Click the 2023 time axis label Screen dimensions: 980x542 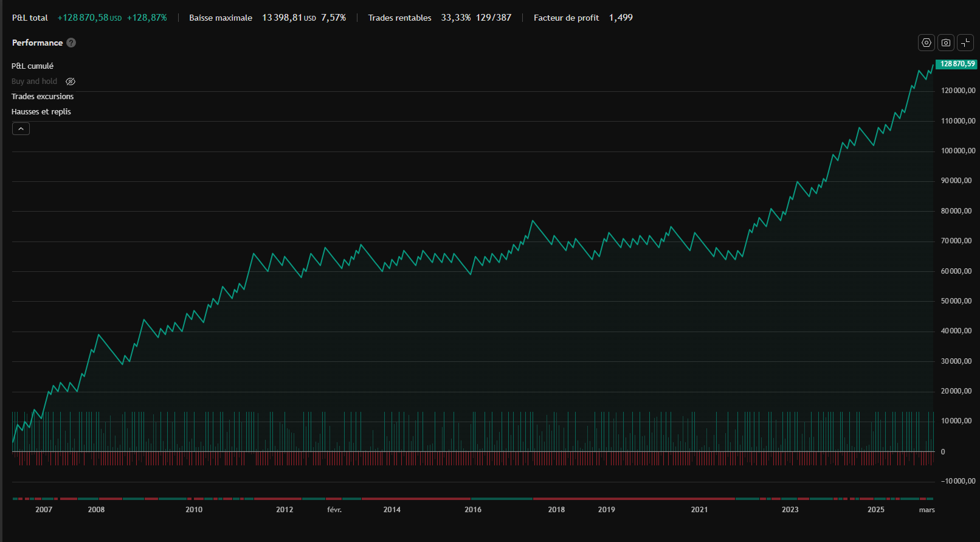pos(790,510)
